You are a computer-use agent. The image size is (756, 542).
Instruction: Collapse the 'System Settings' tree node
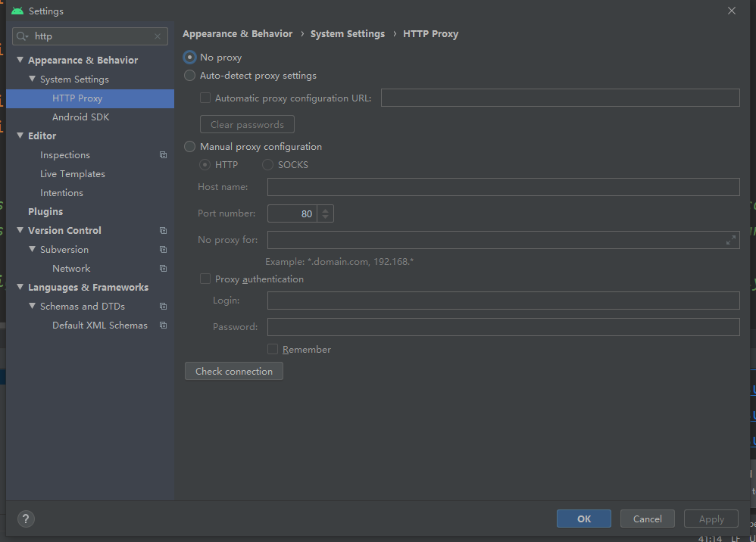pos(33,79)
